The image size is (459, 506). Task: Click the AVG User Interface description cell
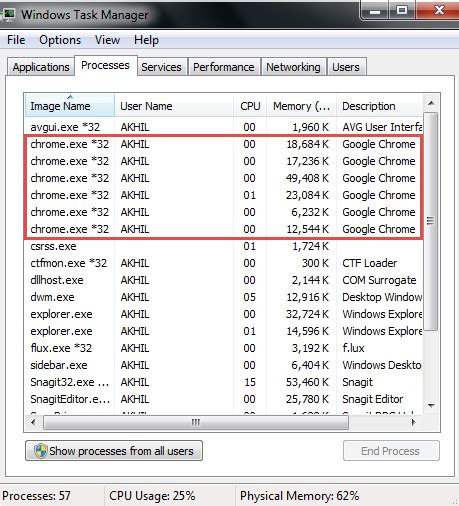pos(382,127)
